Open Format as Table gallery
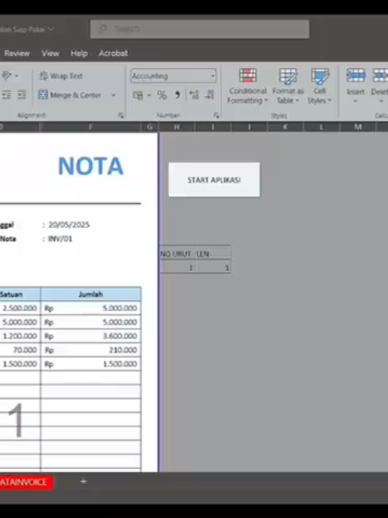This screenshot has height=518, width=388. [x=288, y=86]
